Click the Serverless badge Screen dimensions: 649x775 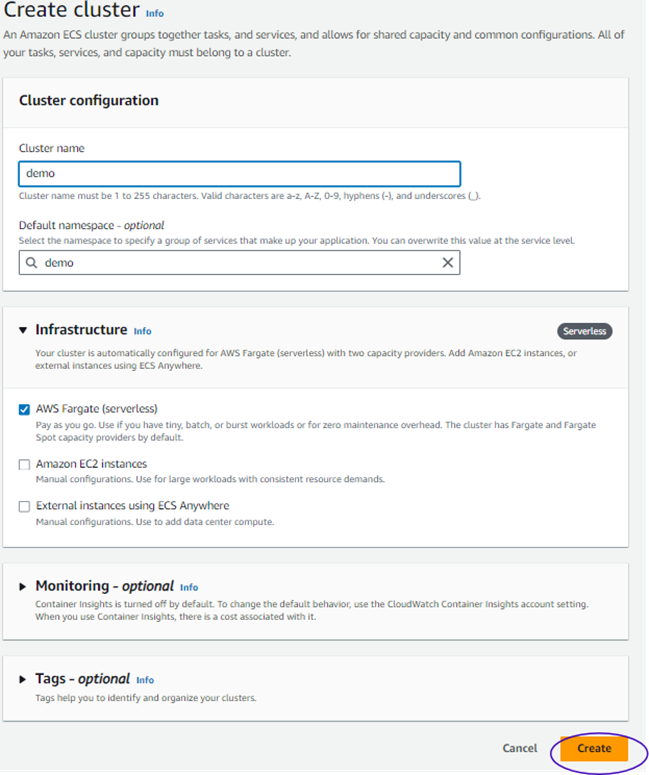tap(584, 331)
